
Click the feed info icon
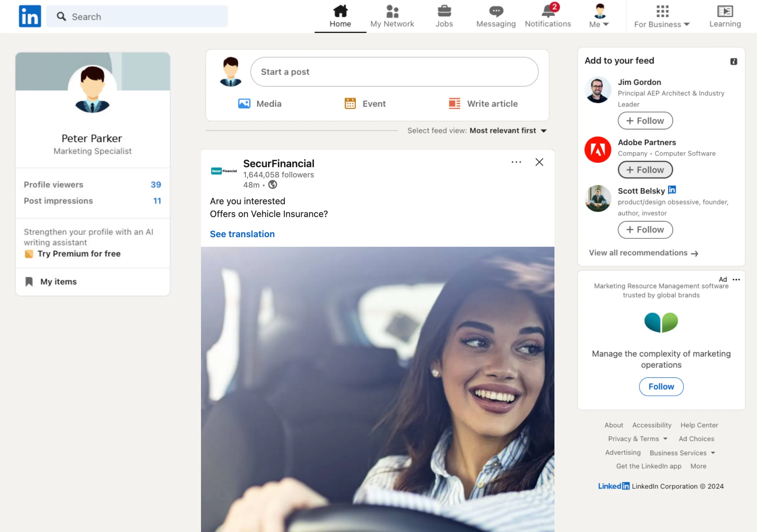(734, 62)
